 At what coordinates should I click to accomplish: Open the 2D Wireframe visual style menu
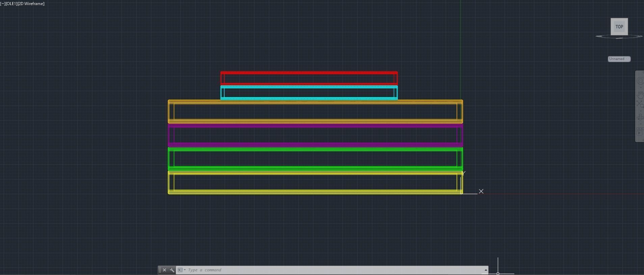(x=30, y=4)
